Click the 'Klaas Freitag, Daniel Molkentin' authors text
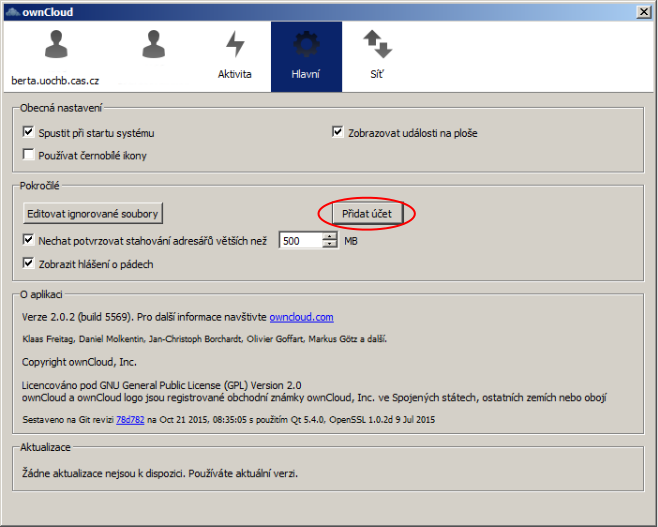The image size is (658, 527). [83, 339]
